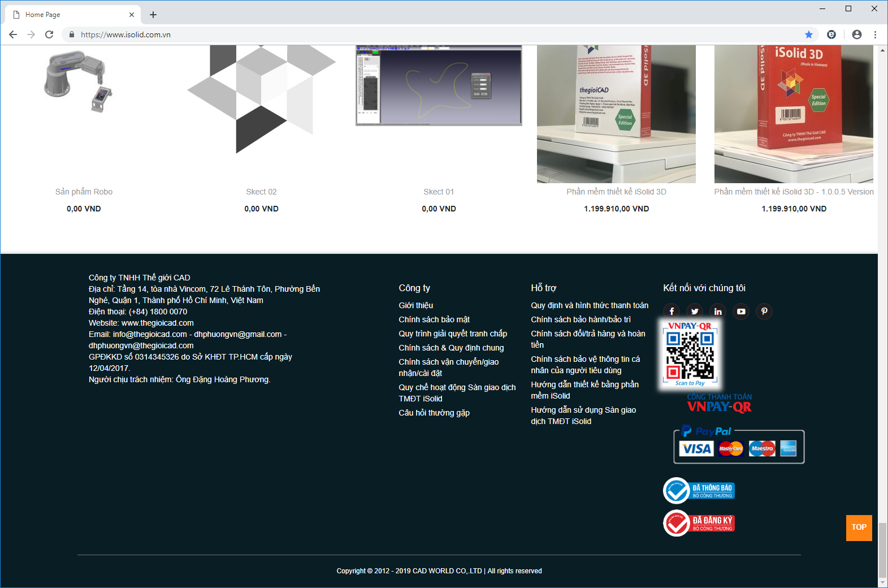Open the Chrome three-dot menu
Screen dimensions: 888x588
875,34
